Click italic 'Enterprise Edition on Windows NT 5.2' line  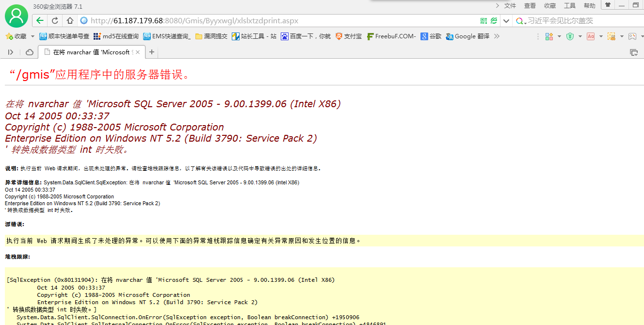161,138
